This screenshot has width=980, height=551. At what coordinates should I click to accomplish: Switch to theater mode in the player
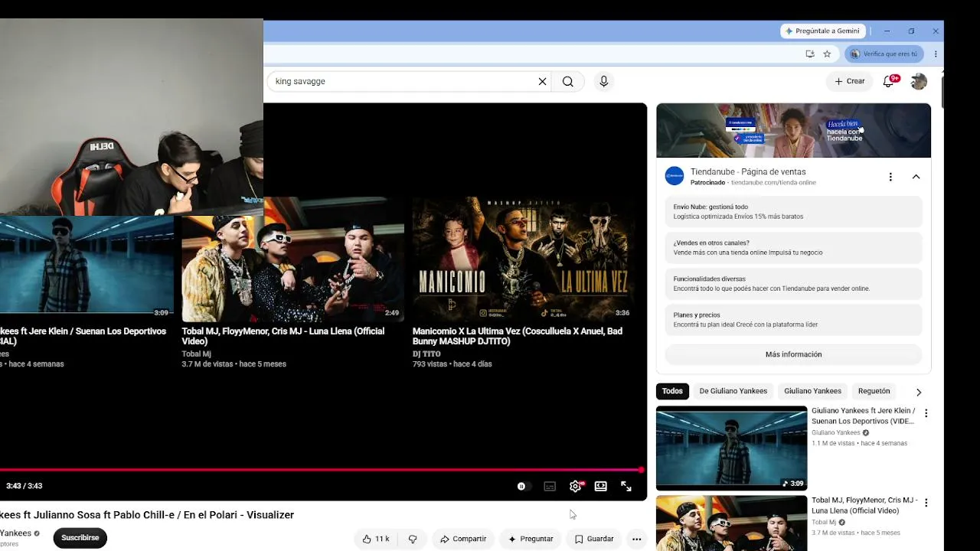point(601,486)
